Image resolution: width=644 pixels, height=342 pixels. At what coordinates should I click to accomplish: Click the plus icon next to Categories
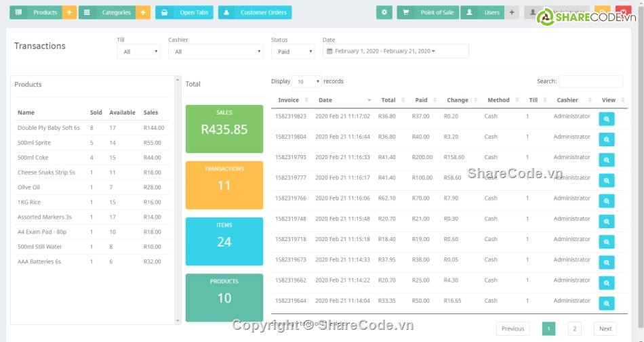click(143, 12)
